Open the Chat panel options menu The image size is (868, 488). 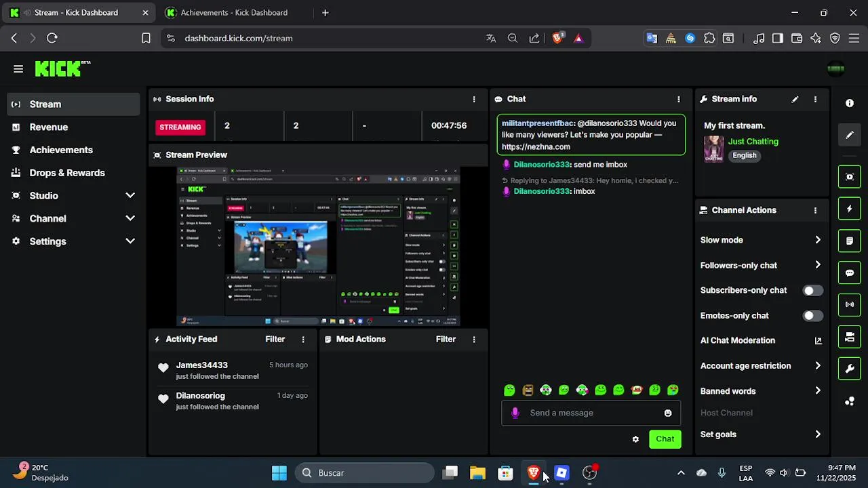679,99
